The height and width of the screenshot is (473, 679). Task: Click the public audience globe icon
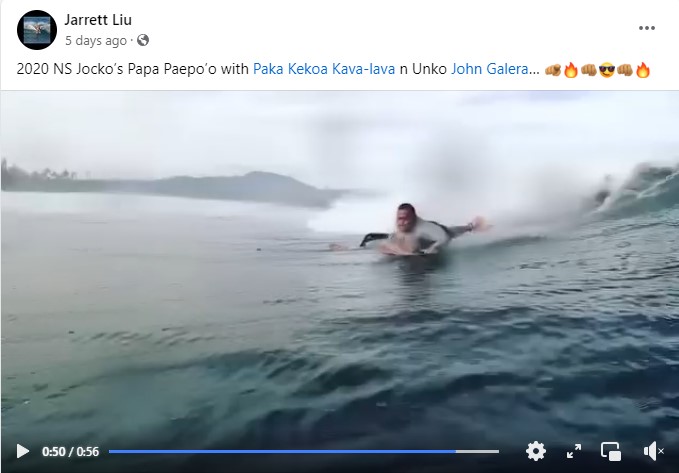pyautogui.click(x=143, y=40)
